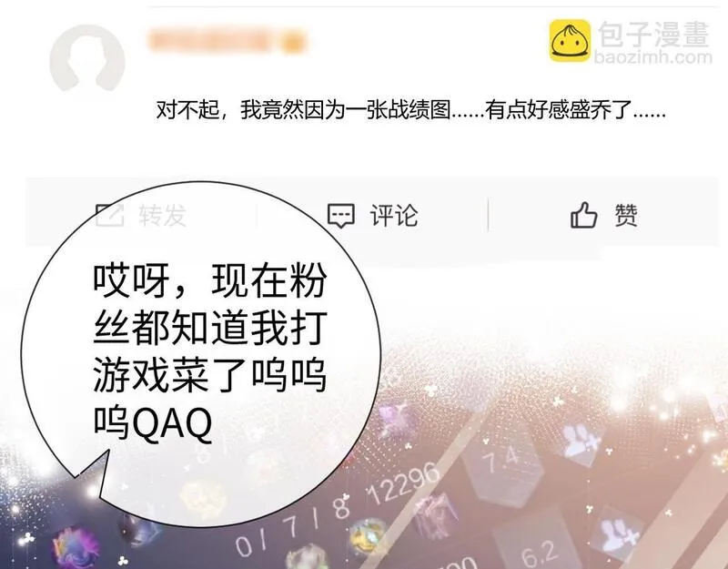Click the purple spiky equipment icon
728x569 pixels.
pyautogui.click(x=435, y=514)
